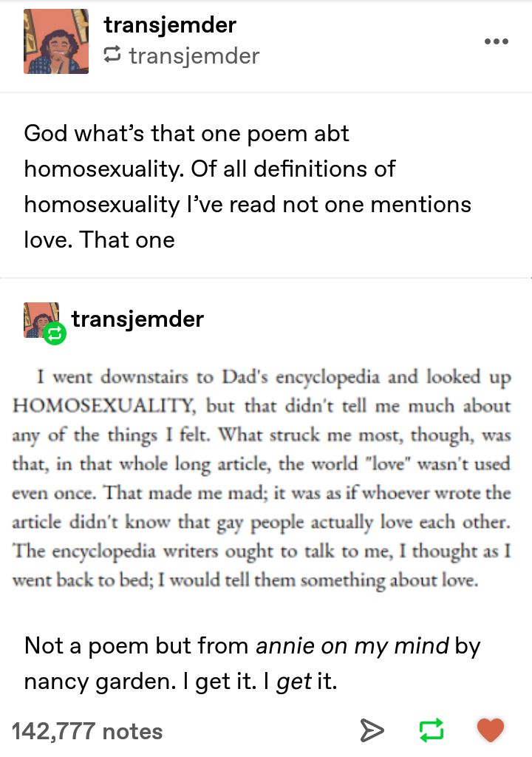
Task: Open the three-dots post options menu
Action: click(x=497, y=41)
